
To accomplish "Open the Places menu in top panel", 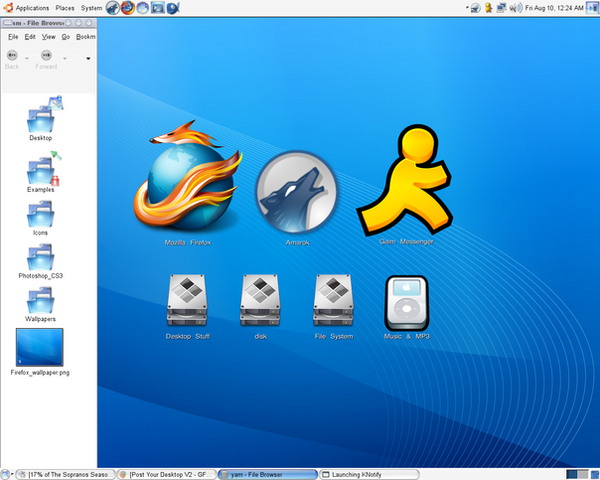I will 65,8.
